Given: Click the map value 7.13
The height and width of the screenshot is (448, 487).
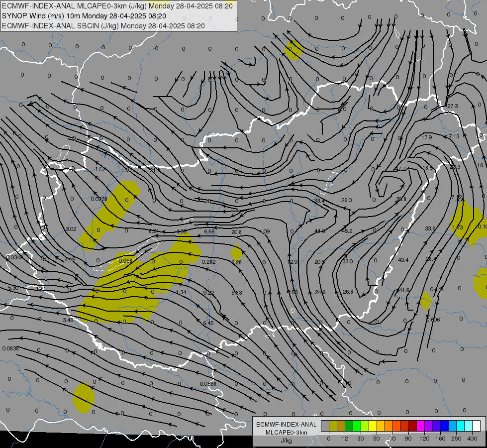Looking at the screenshot, I should click(x=454, y=136).
